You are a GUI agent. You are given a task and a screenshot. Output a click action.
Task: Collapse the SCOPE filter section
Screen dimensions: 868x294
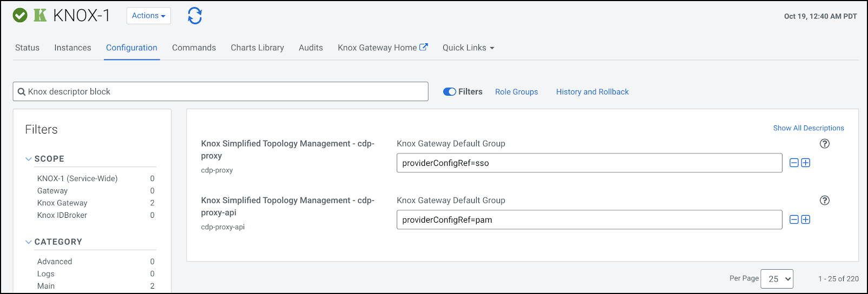[29, 159]
